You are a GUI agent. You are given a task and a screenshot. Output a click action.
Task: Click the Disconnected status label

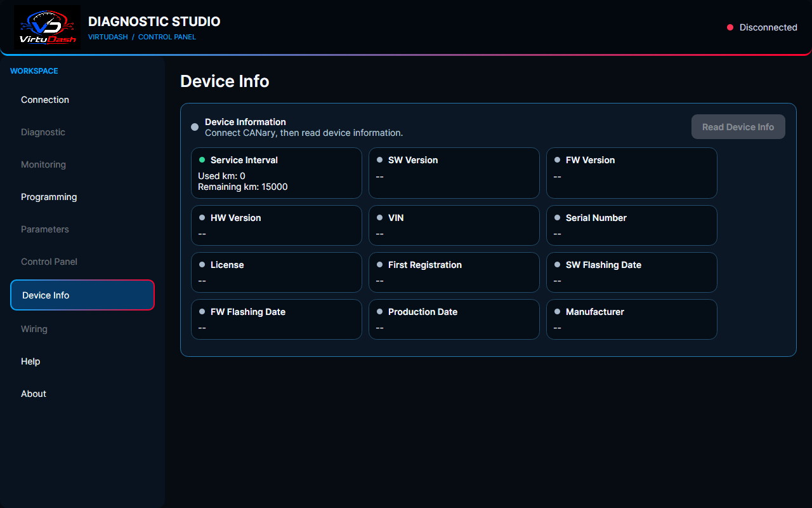[x=768, y=27]
